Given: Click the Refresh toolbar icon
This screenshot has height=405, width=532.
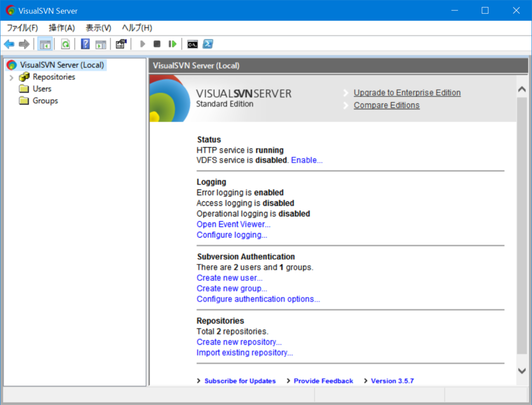Looking at the screenshot, I should point(65,44).
